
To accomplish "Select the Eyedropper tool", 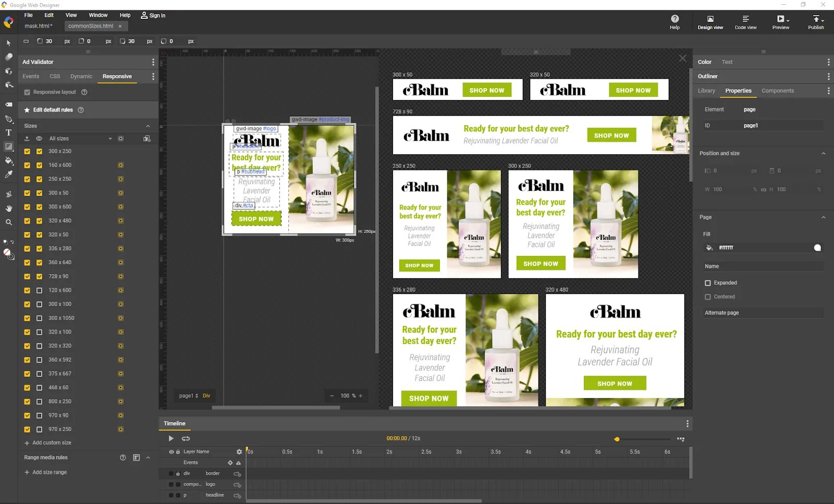I will [8, 175].
